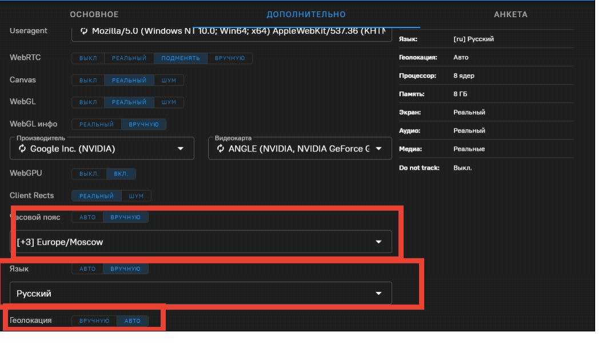
Task: Refresh the Производитель Google Inc. value icon
Action: 22,149
